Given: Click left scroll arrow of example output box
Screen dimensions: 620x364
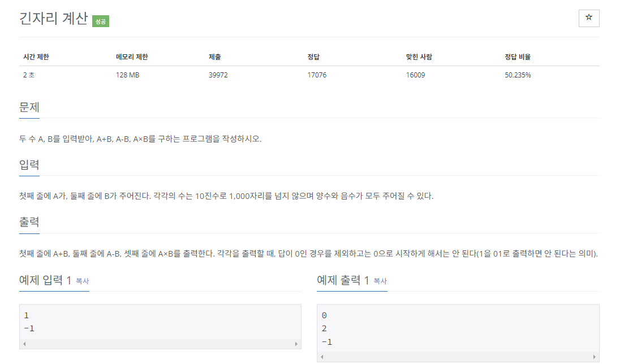Looking at the screenshot, I should point(322,357).
